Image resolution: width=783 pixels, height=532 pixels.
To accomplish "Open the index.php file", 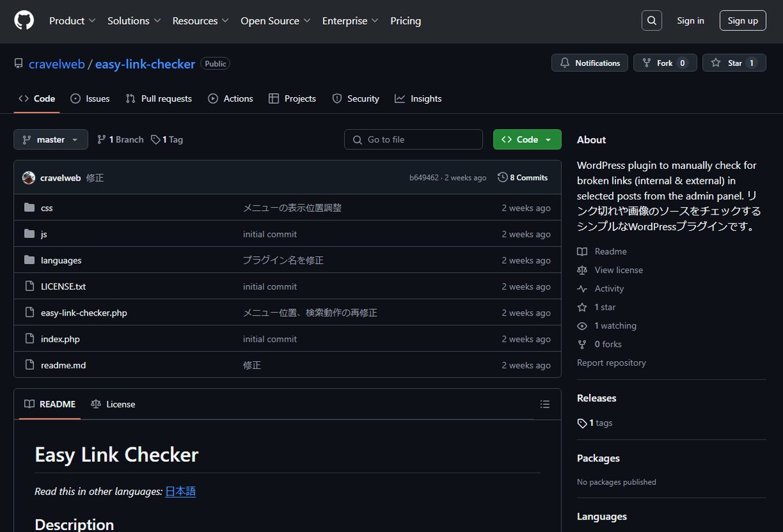I will pyautogui.click(x=60, y=338).
